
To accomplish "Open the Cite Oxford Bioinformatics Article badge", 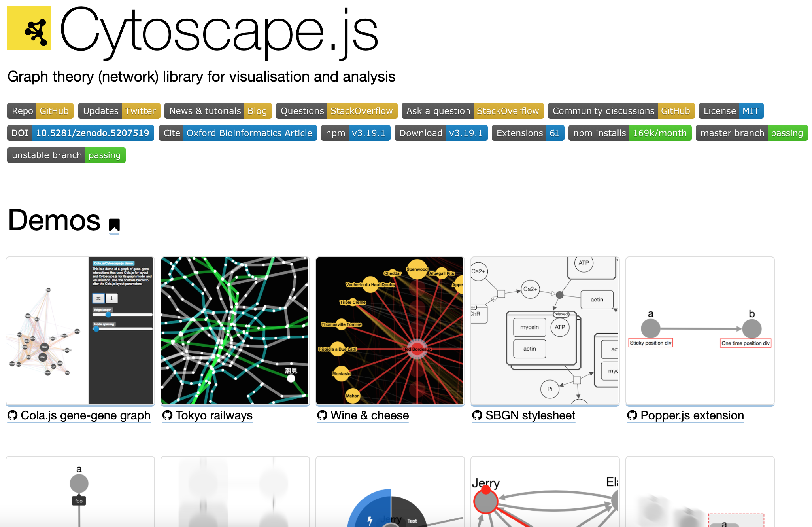I will pos(238,133).
